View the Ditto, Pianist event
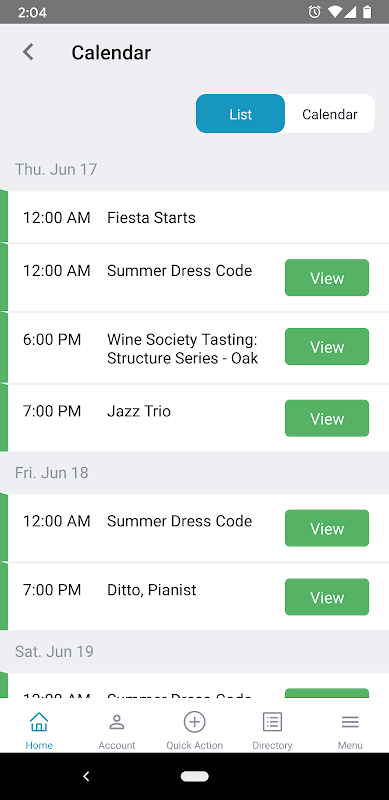This screenshot has width=389, height=800. 327,597
